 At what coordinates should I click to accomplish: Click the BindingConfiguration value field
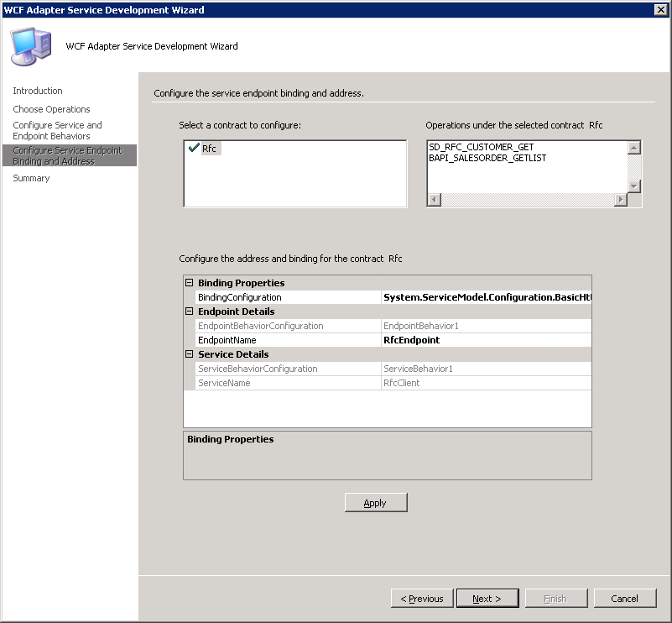click(487, 297)
